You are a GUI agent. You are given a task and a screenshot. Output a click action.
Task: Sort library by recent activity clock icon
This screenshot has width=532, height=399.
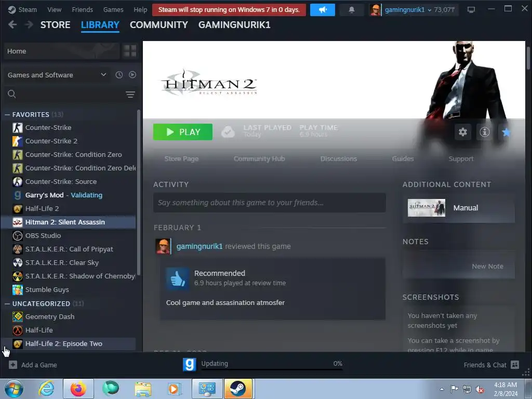point(119,75)
